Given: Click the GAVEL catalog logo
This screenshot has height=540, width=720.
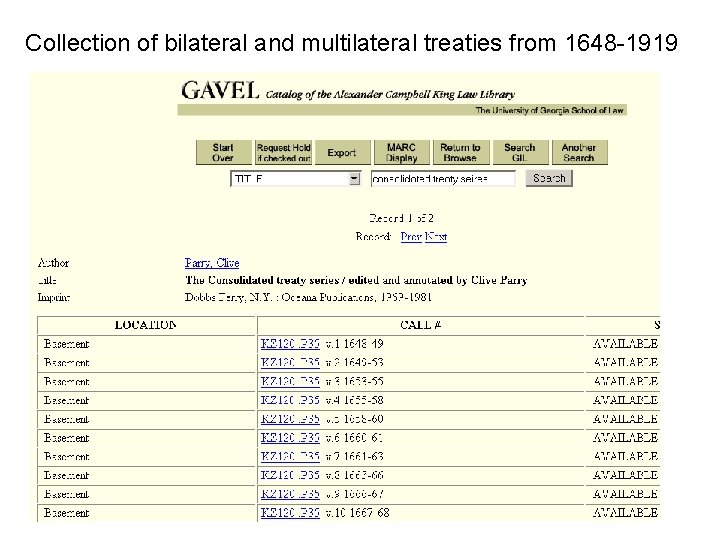Looking at the screenshot, I should pyautogui.click(x=220, y=90).
